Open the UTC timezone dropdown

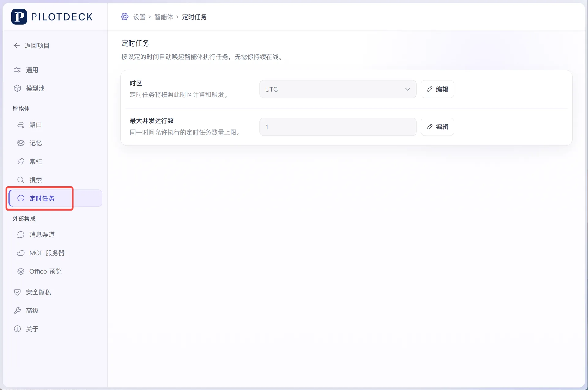[x=338, y=89]
